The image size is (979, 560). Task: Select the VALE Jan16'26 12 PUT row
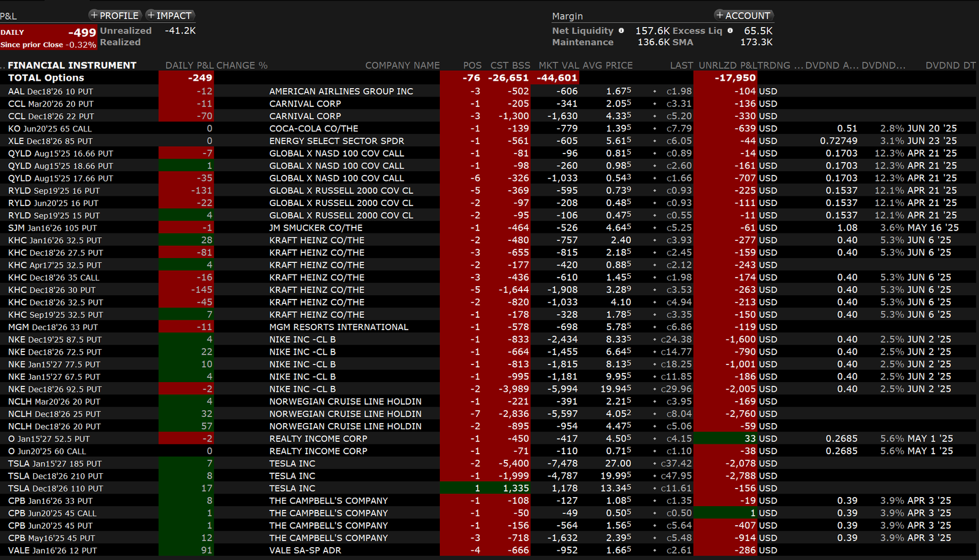[53, 550]
